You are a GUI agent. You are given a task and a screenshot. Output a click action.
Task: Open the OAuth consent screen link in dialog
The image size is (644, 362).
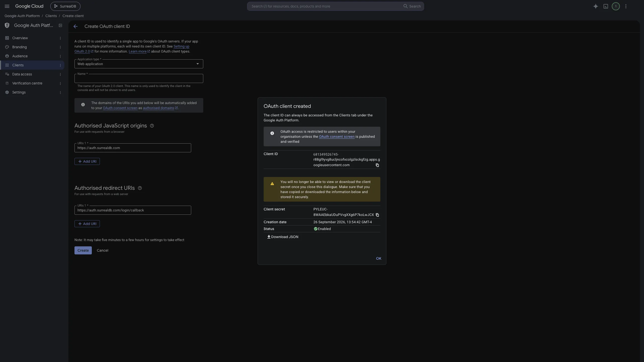point(337,137)
